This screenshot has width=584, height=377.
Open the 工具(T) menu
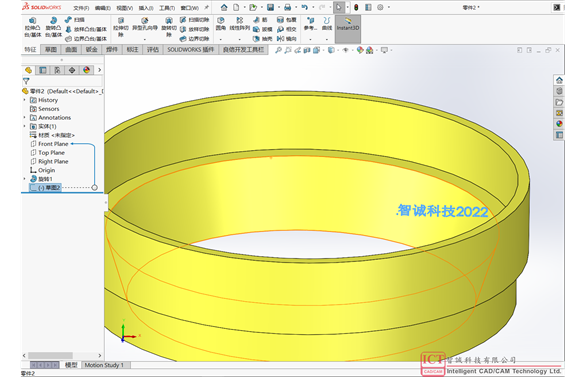(167, 8)
